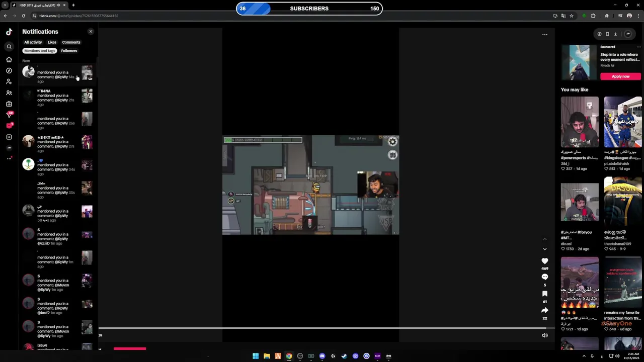Open the 35s ago mention notification

[x=57, y=189]
